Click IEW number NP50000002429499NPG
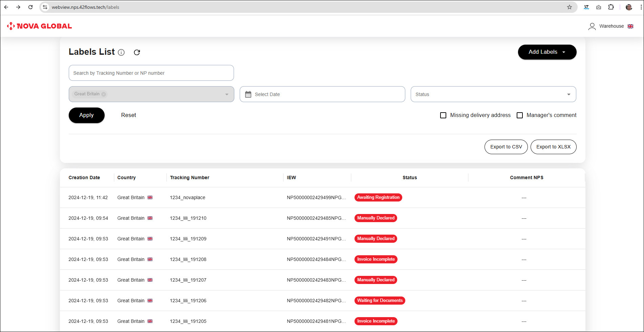Image resolution: width=644 pixels, height=332 pixels. pyautogui.click(x=316, y=197)
